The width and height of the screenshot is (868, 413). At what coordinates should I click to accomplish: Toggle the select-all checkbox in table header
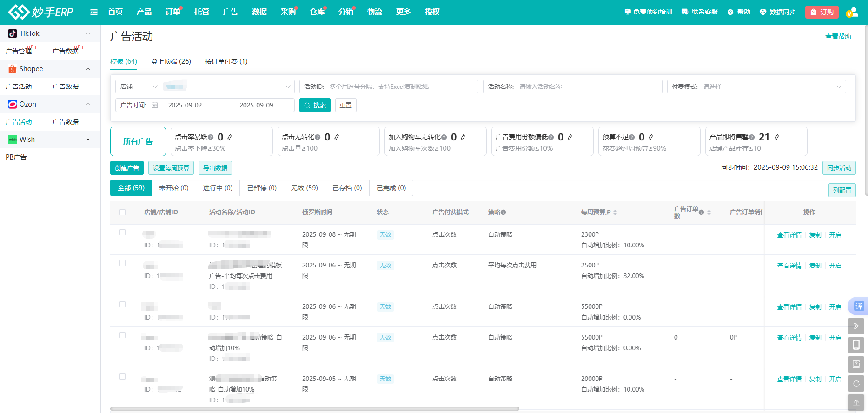click(123, 212)
